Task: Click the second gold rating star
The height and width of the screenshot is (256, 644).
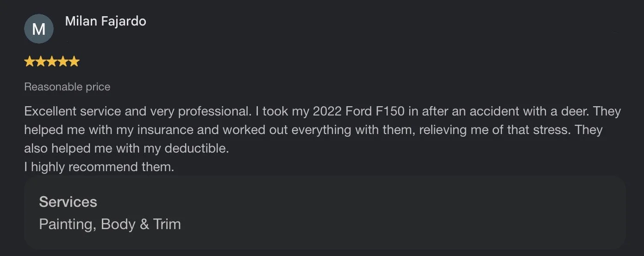Action: (40, 62)
